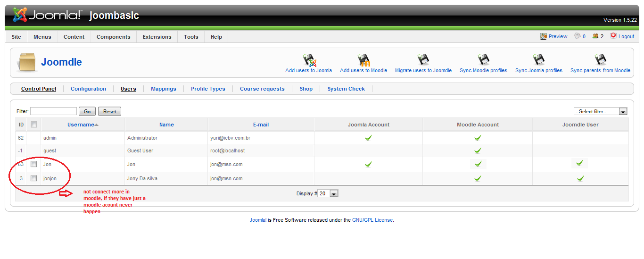
Task: Click the Sync Moodle profiles icon
Action: tap(483, 60)
